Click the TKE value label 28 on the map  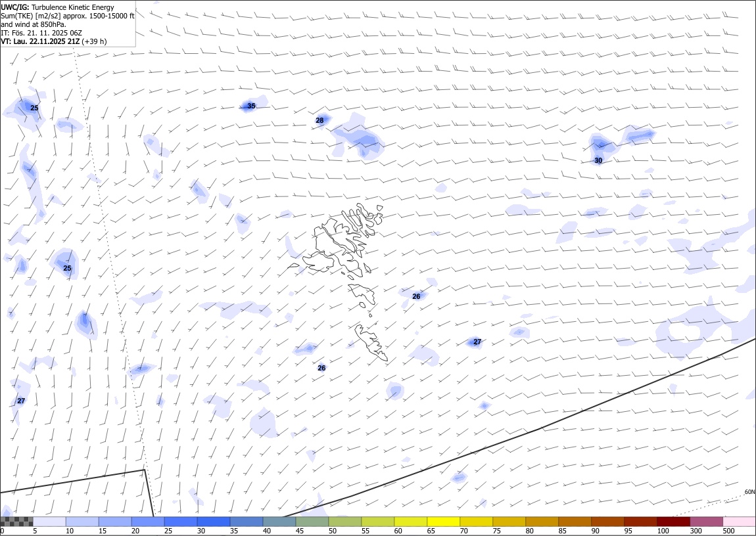click(x=319, y=120)
